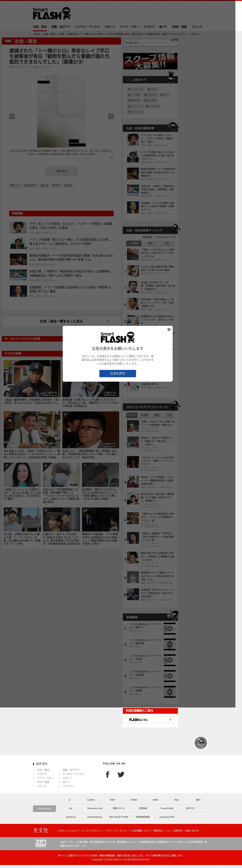Viewport: 242px width, 868px height.
Task: Open the 夜バナ navigation menu
Action: point(163,27)
